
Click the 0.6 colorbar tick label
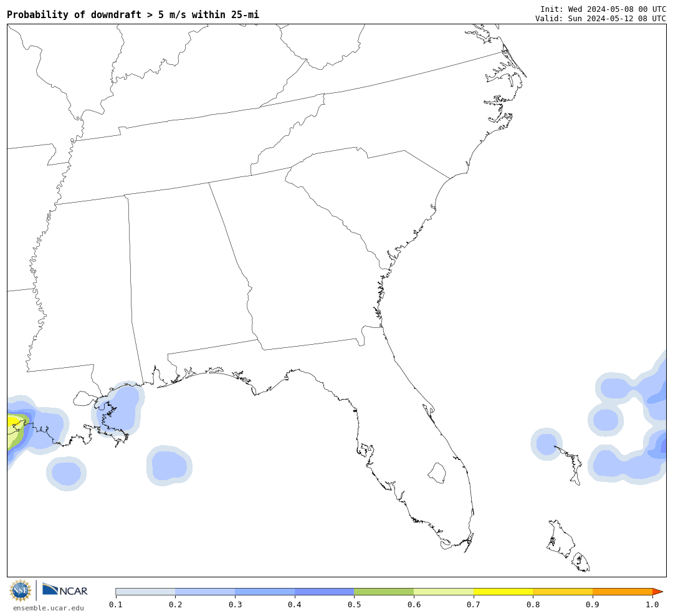[414, 605]
